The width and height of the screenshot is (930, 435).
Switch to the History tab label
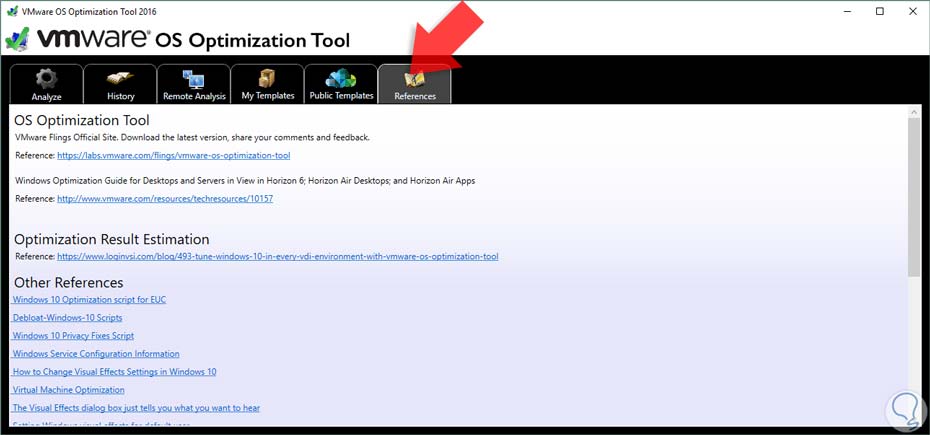[x=120, y=96]
